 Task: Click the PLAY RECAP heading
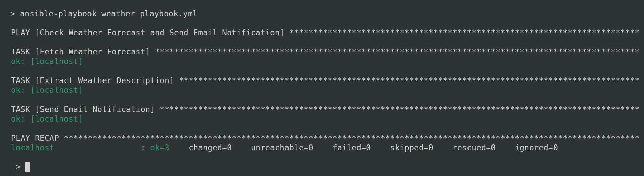click(35, 138)
